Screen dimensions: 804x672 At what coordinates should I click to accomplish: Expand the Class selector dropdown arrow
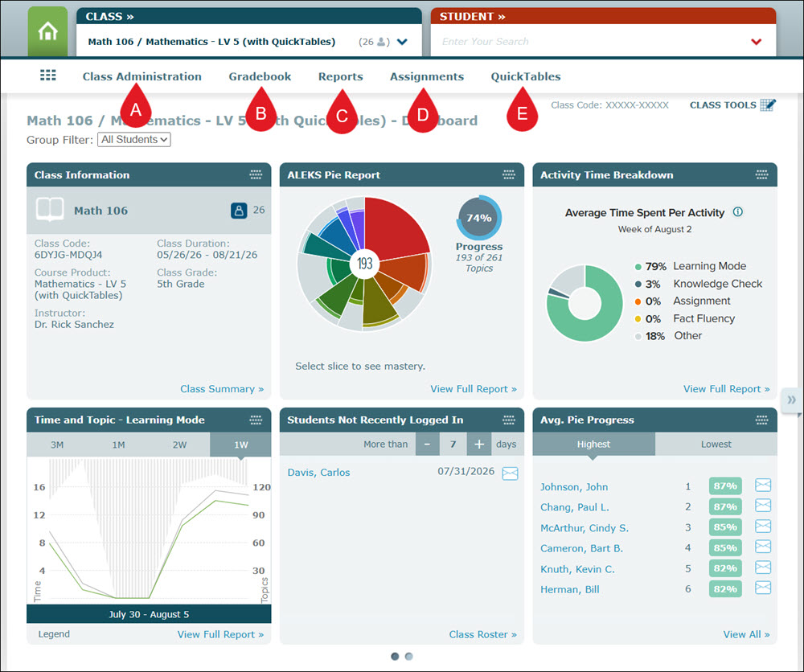tap(402, 42)
